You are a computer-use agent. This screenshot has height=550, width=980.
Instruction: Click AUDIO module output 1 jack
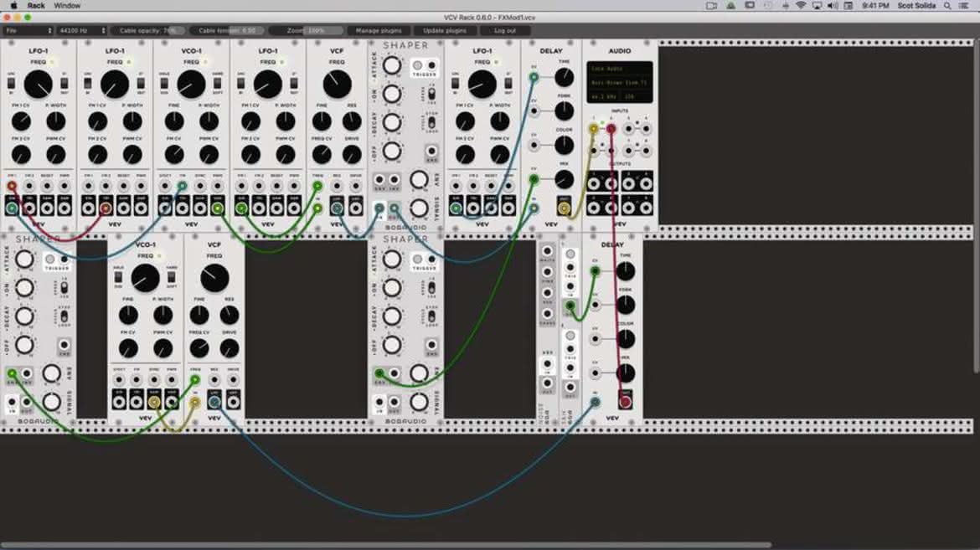[594, 183]
